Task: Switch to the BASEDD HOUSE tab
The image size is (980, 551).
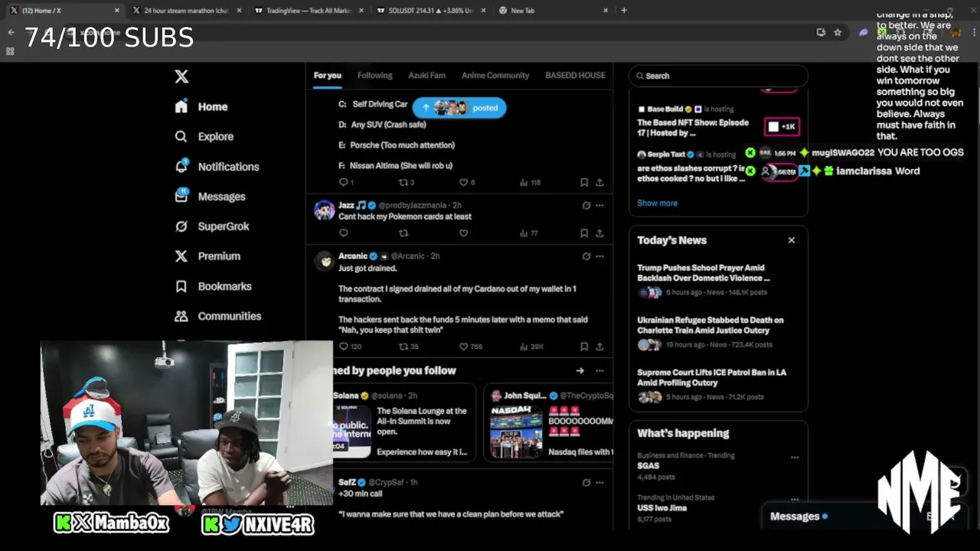Action: click(575, 75)
